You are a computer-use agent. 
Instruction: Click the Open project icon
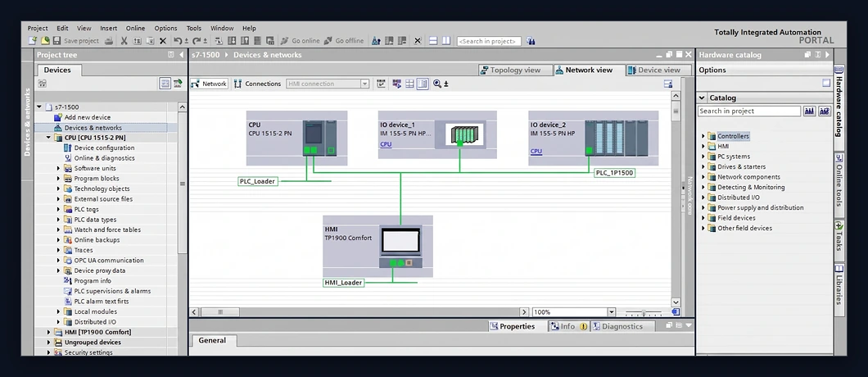pos(45,40)
